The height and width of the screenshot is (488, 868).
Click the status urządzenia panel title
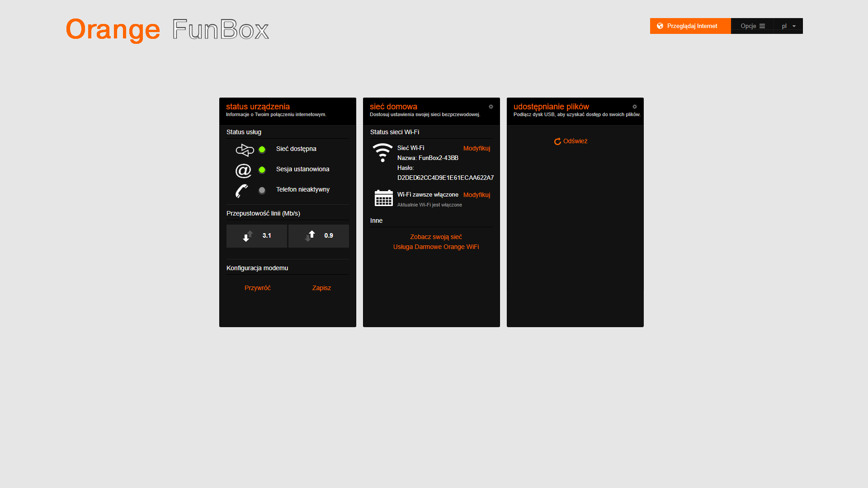(258, 107)
